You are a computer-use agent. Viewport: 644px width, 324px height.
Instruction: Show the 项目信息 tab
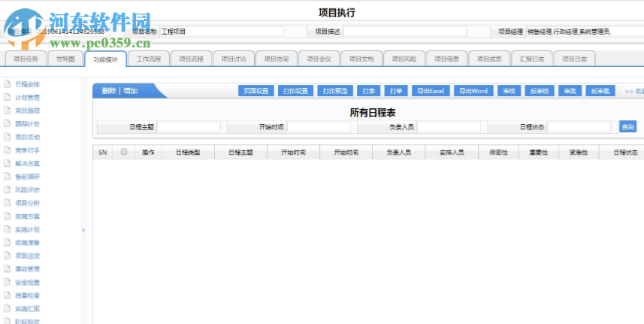tap(447, 59)
